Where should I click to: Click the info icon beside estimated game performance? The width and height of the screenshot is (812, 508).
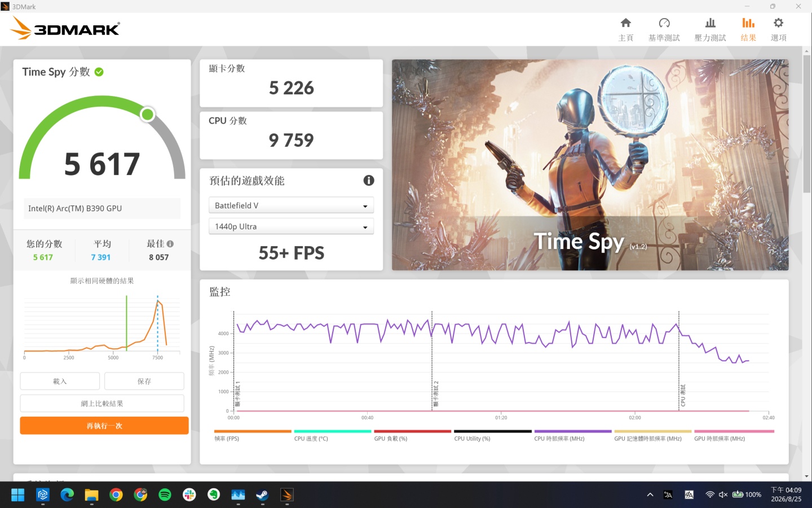tap(369, 181)
